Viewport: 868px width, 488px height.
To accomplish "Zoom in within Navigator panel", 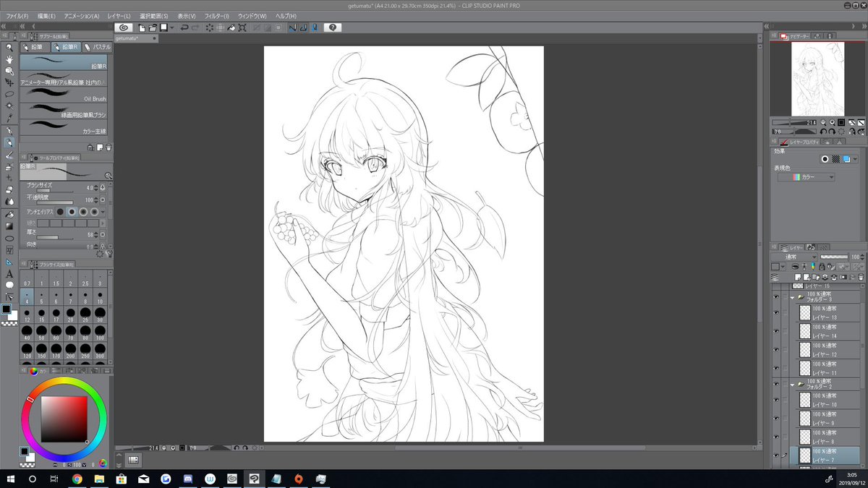I will coord(833,123).
